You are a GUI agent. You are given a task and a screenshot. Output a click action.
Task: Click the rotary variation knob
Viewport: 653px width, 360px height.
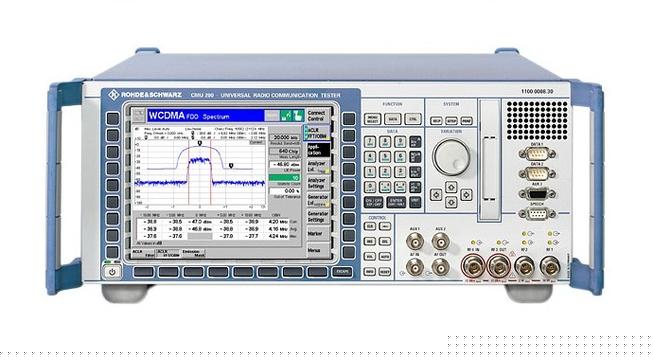[451, 157]
